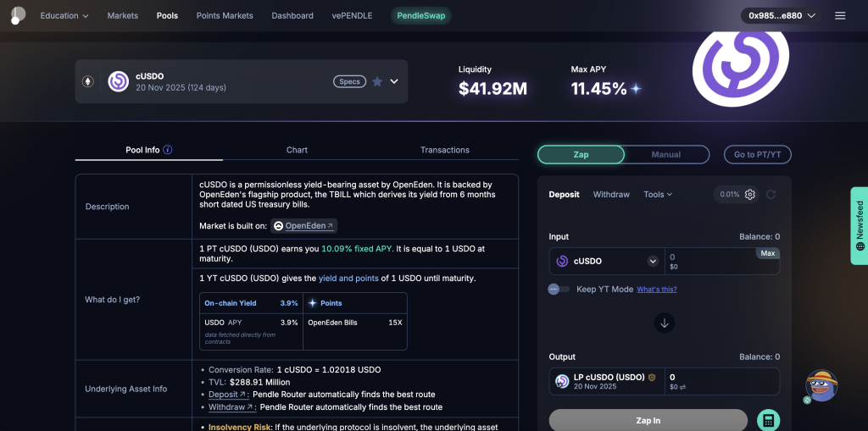Open the Withdraw tab
Viewport: 868px width, 431px height.
(x=611, y=195)
